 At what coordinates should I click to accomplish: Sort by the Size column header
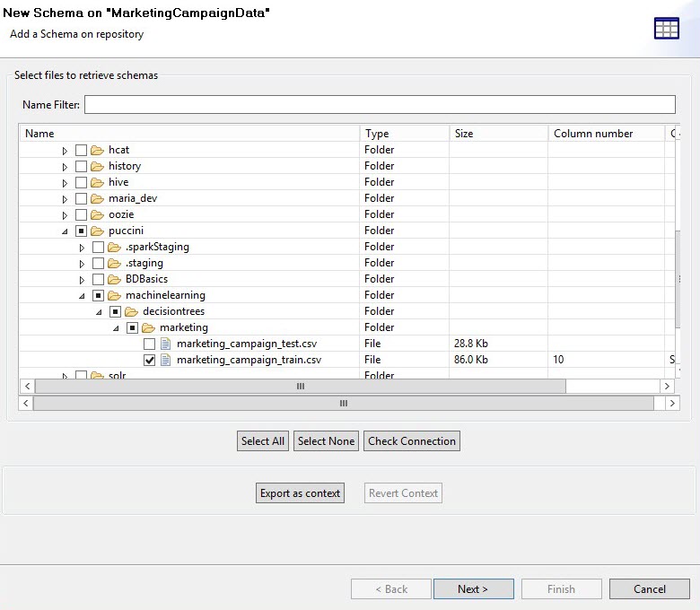pyautogui.click(x=498, y=134)
